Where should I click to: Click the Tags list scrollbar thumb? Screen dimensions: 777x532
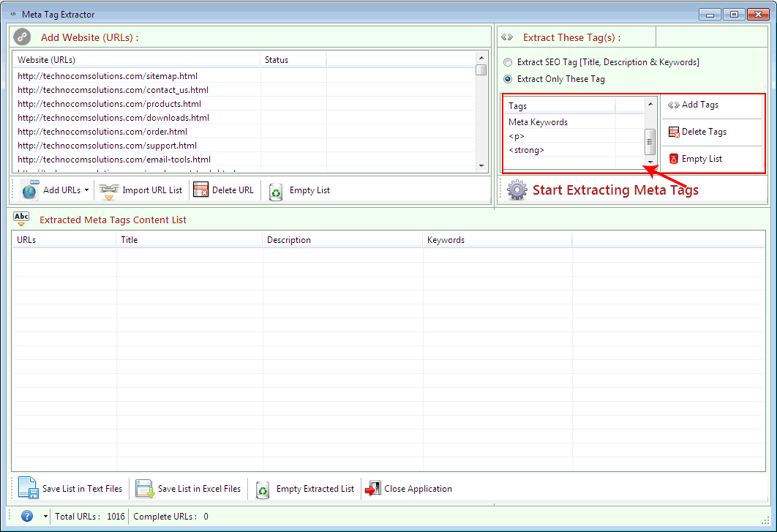650,142
